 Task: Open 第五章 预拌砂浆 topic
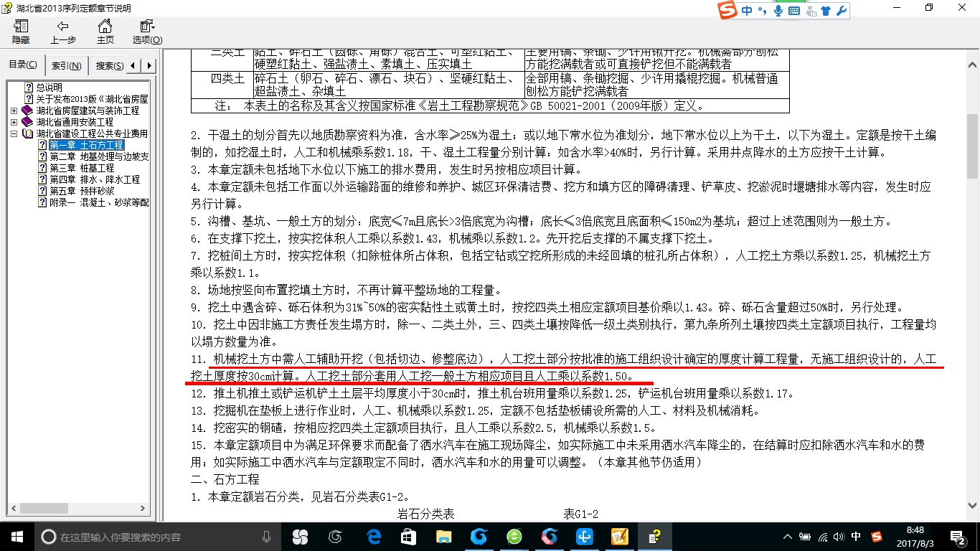(x=81, y=191)
